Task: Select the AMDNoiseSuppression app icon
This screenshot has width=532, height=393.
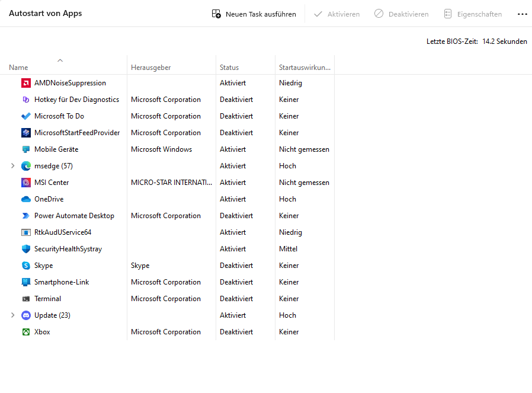Action: (25, 83)
